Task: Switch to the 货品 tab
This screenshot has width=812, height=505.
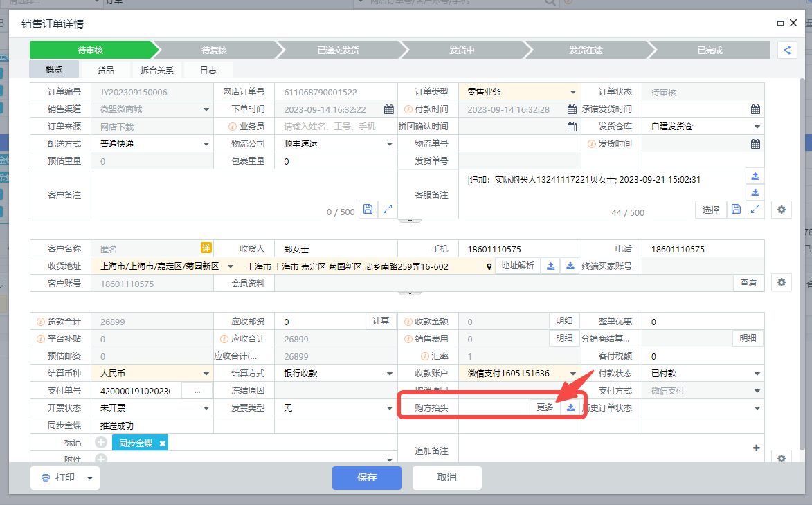Action: coord(105,70)
